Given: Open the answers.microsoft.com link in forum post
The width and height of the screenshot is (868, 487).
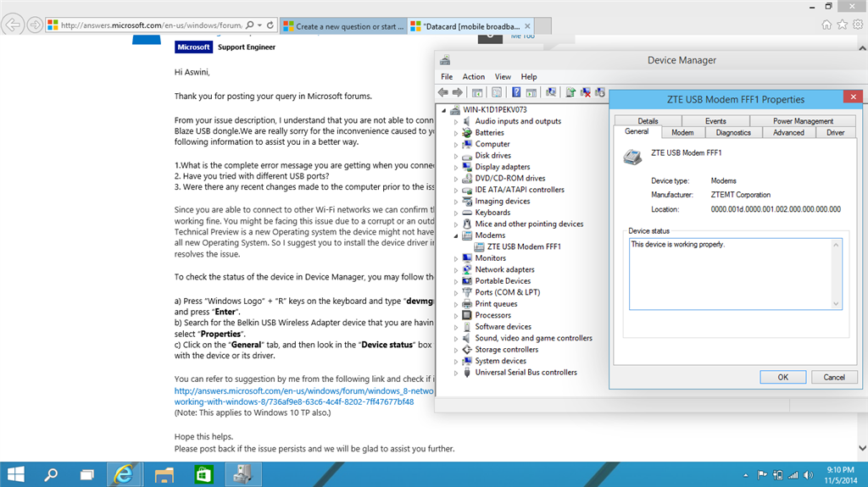Looking at the screenshot, I should pyautogui.click(x=304, y=396).
